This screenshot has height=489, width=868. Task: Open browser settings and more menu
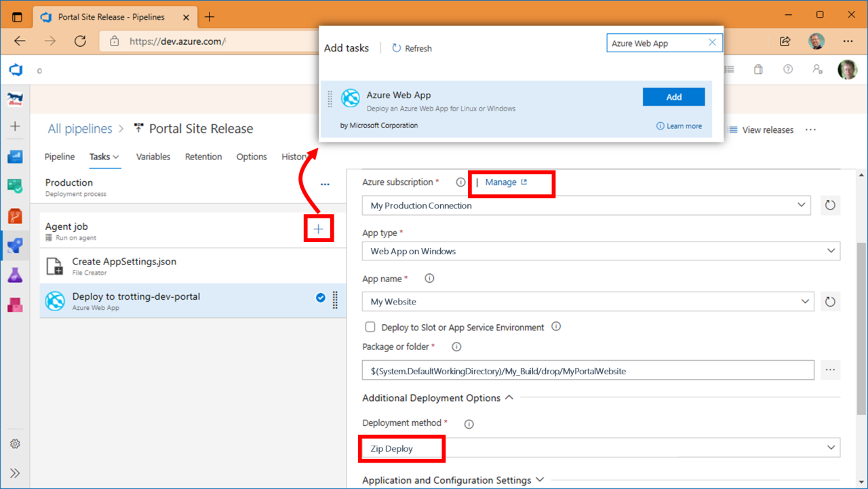848,41
